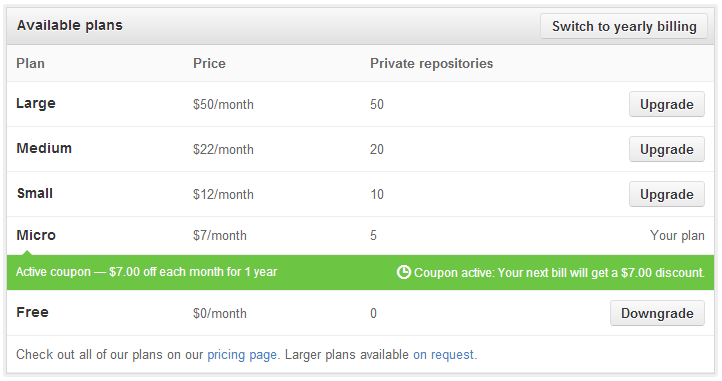Click the $22/month price
Image resolution: width=722 pixels, height=381 pixels.
coord(223,149)
